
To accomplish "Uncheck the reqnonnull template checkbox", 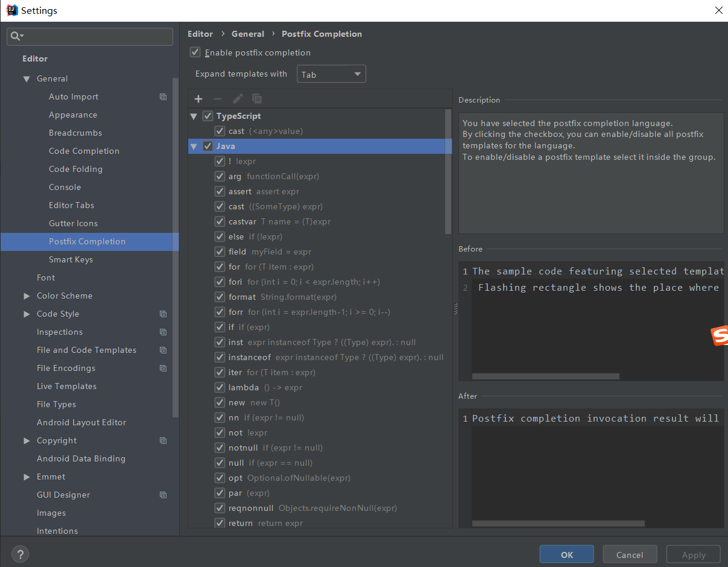I will pos(220,508).
